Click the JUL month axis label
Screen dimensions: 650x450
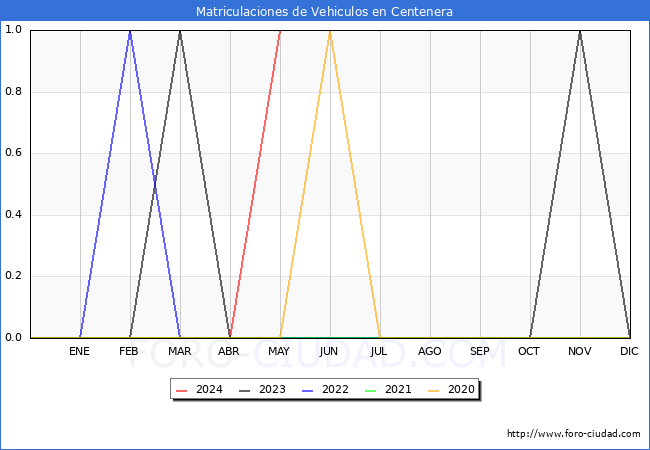[379, 351]
